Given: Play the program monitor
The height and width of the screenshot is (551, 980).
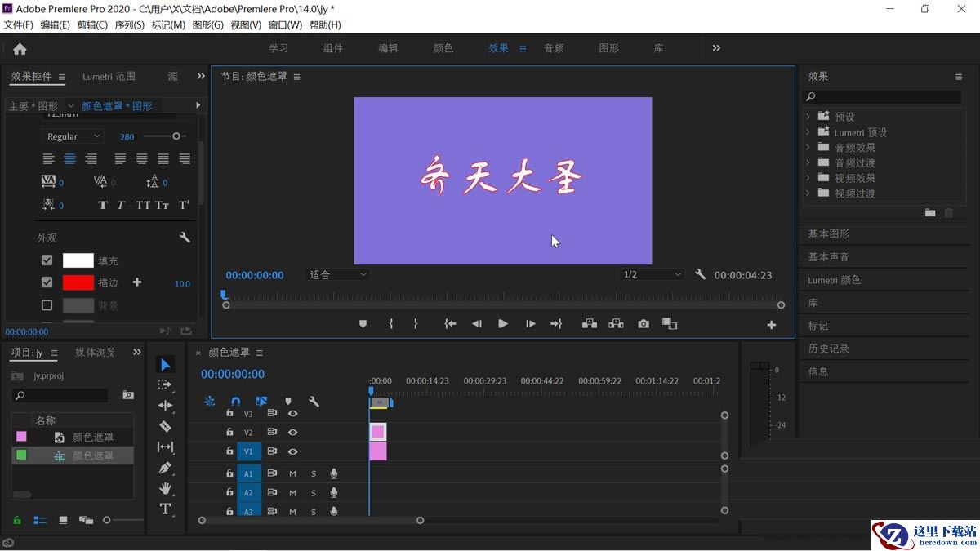Looking at the screenshot, I should [503, 324].
